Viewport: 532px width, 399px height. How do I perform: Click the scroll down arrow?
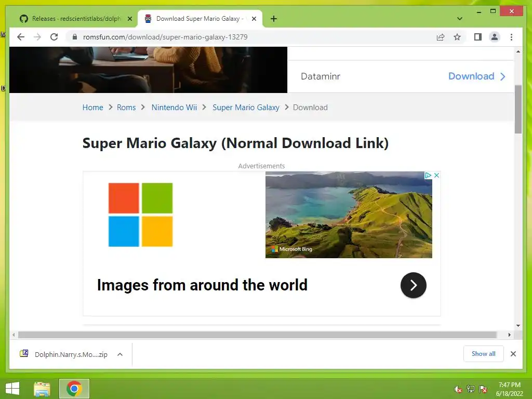[518, 326]
